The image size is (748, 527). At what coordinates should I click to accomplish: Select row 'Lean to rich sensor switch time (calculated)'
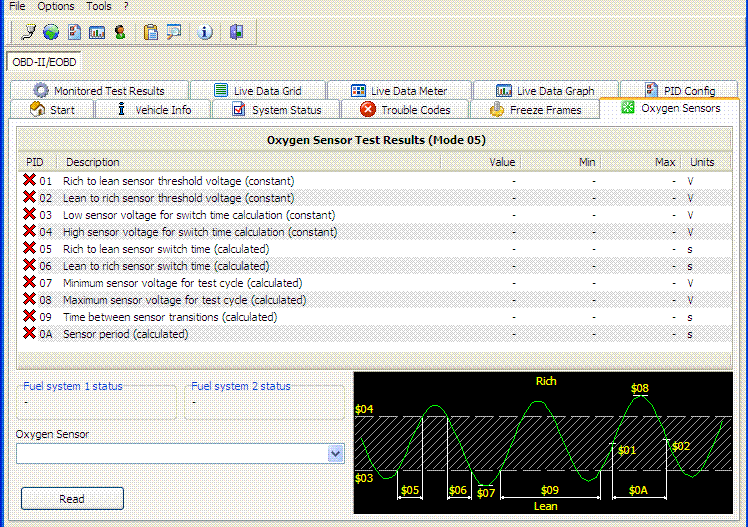(375, 266)
